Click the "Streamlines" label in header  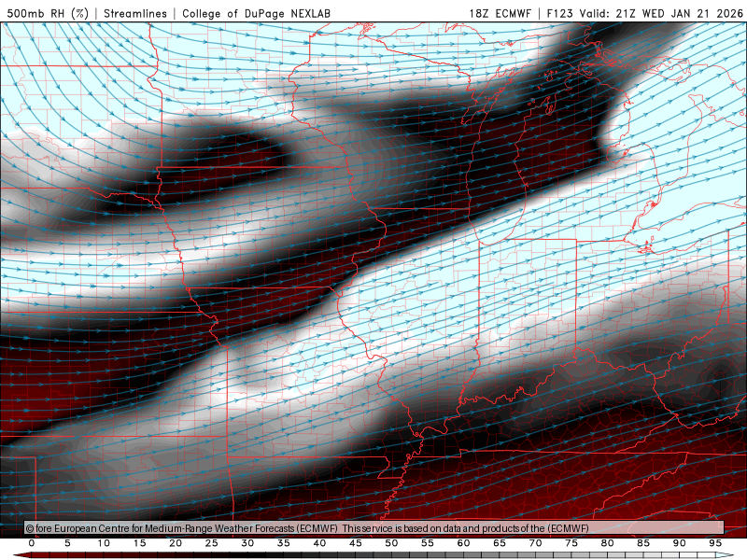pyautogui.click(x=135, y=13)
